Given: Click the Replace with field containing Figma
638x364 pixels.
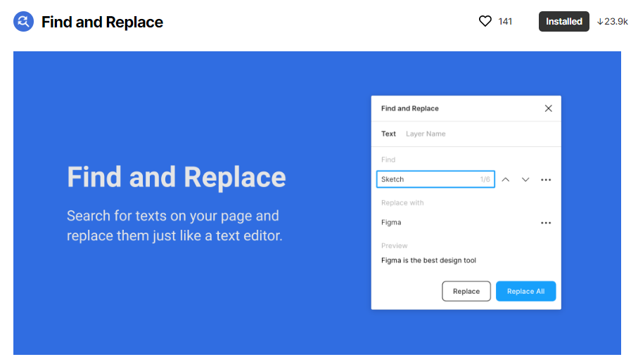Looking at the screenshot, I should pos(456,222).
